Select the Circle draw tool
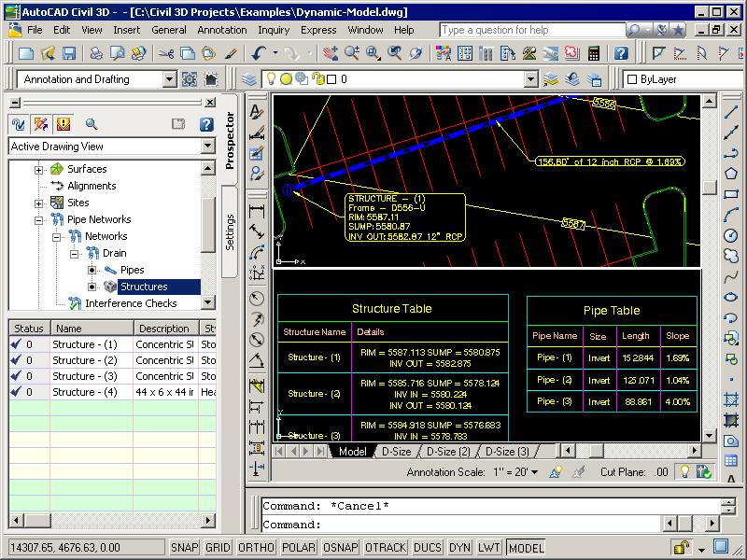This screenshot has height=560, width=747. (731, 235)
